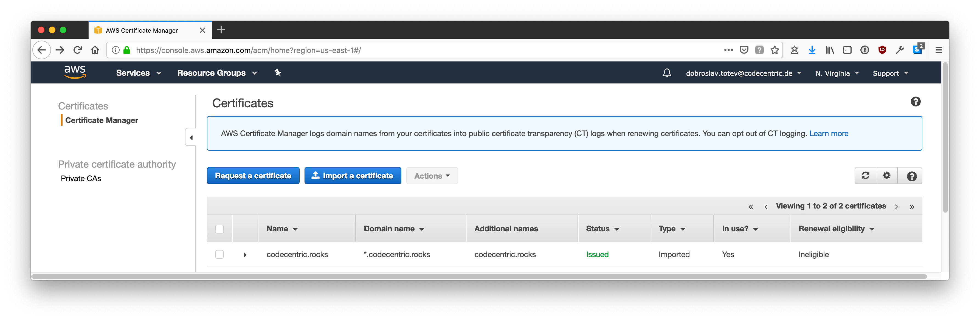
Task: Click the codecentric.rocks certificate name cell
Action: coord(297,254)
